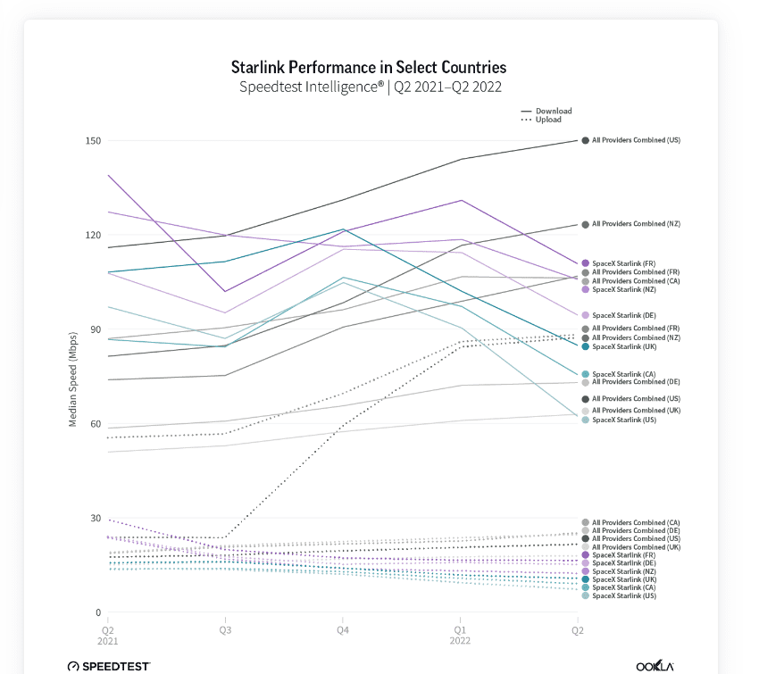This screenshot has height=674, width=784.
Task: Click the SpaceX Starlink (NZ) upload legend label
Action: [624, 571]
